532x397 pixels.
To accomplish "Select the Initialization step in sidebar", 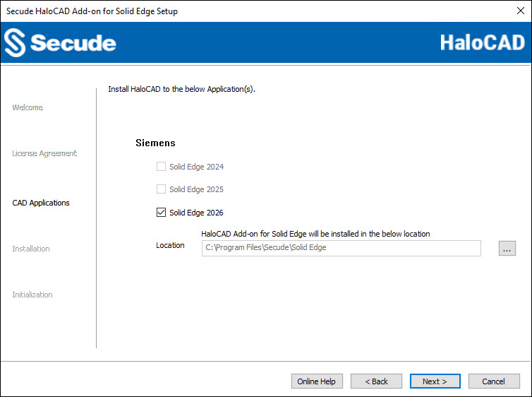I will (x=32, y=295).
